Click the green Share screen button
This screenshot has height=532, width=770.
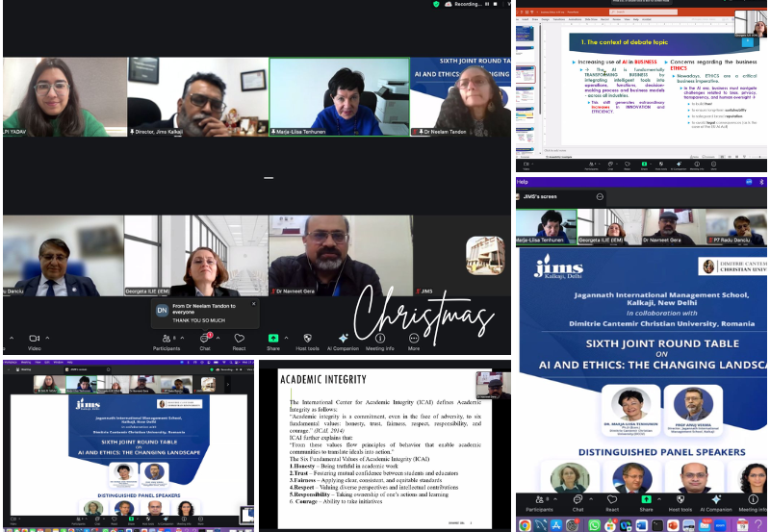[273, 339]
